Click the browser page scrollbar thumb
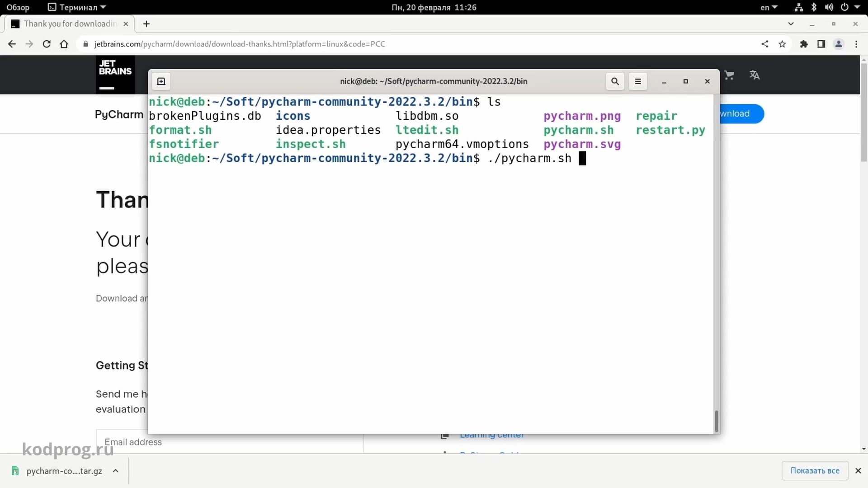Image resolution: width=868 pixels, height=488 pixels. coord(864,112)
